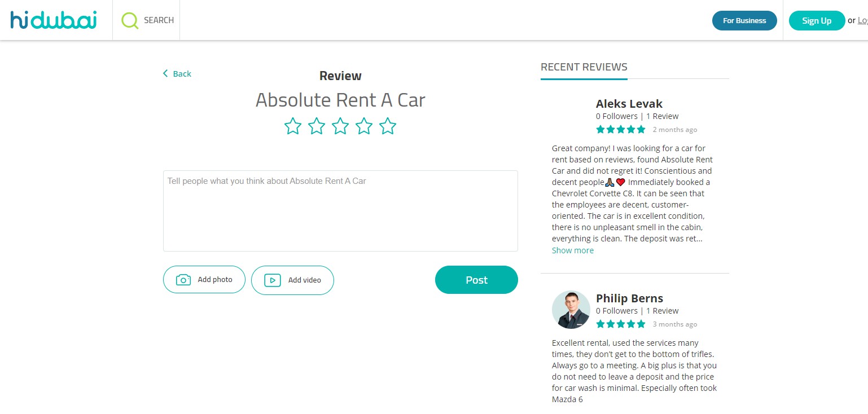Select the third rating star
This screenshot has width=868, height=414.
click(340, 126)
